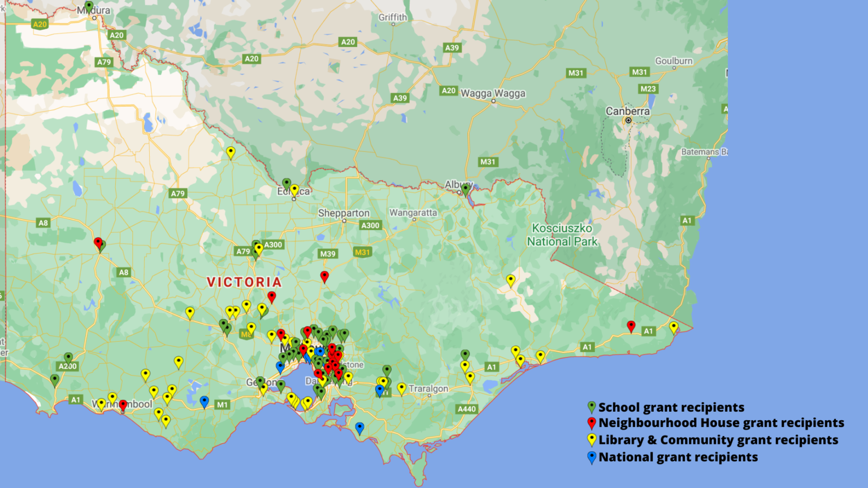Click the A20 road shield in the top left
Screen dimensions: 868x488
coord(41,24)
